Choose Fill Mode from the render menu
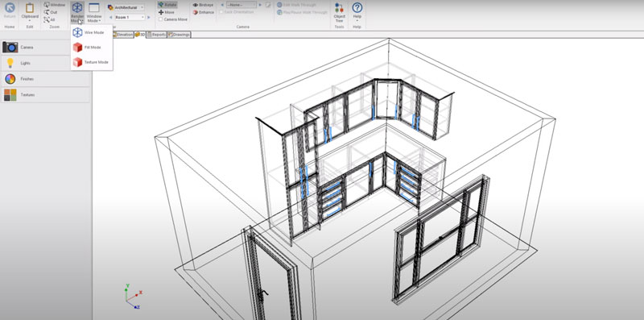 click(92, 48)
